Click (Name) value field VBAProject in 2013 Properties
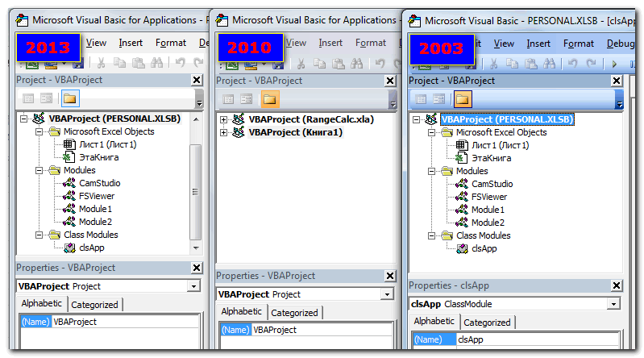Image resolution: width=644 pixels, height=358 pixels. coord(126,322)
